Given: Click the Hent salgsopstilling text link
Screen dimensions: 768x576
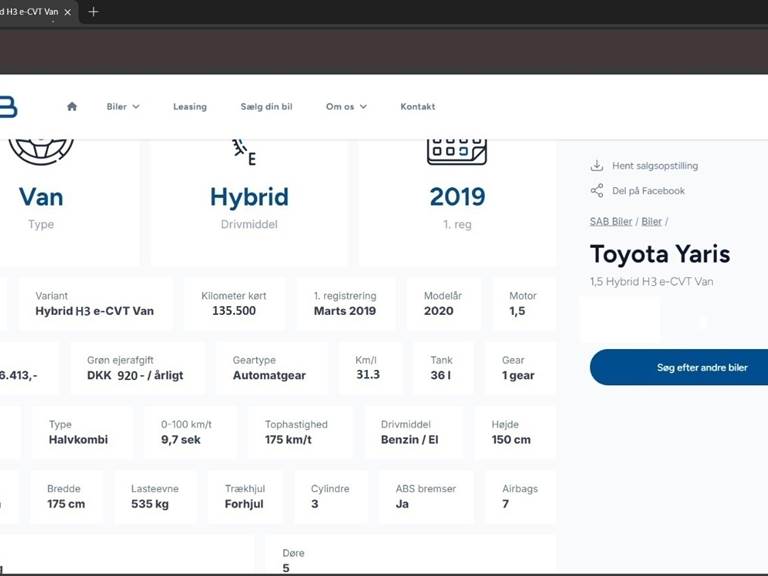Looking at the screenshot, I should tap(655, 166).
